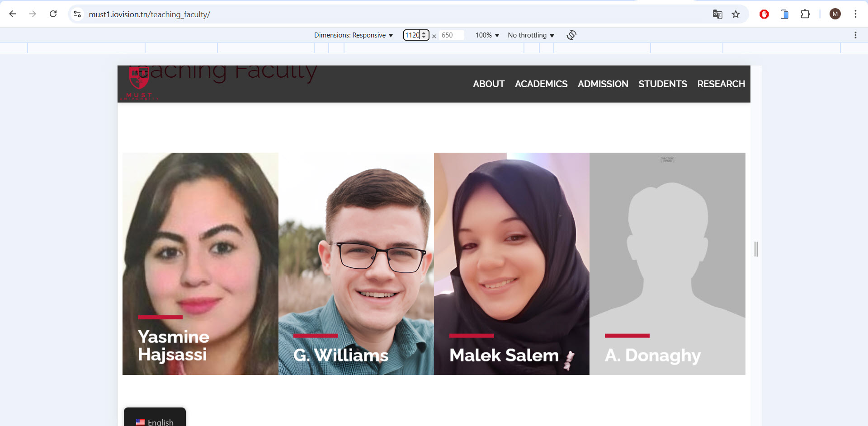Open the Malek Salem faculty card
The width and height of the screenshot is (868, 426).
(x=512, y=263)
